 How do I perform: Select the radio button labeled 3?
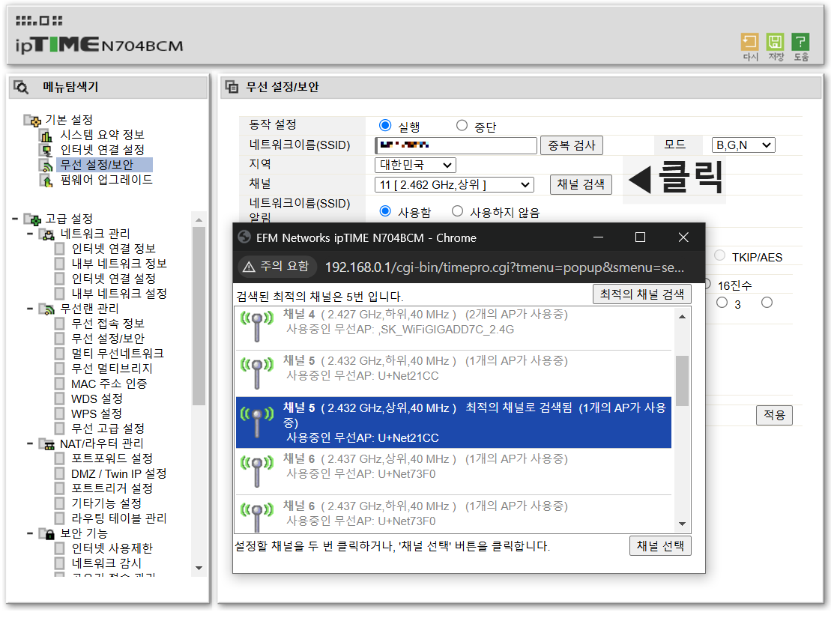pyautogui.click(x=722, y=303)
